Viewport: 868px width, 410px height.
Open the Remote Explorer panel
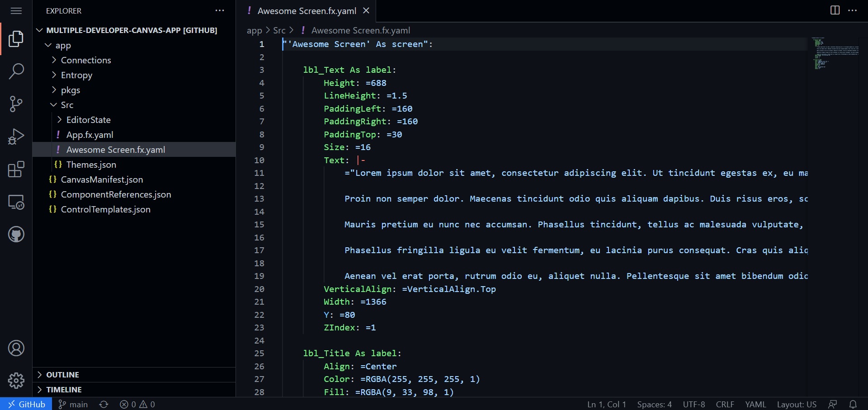[16, 202]
